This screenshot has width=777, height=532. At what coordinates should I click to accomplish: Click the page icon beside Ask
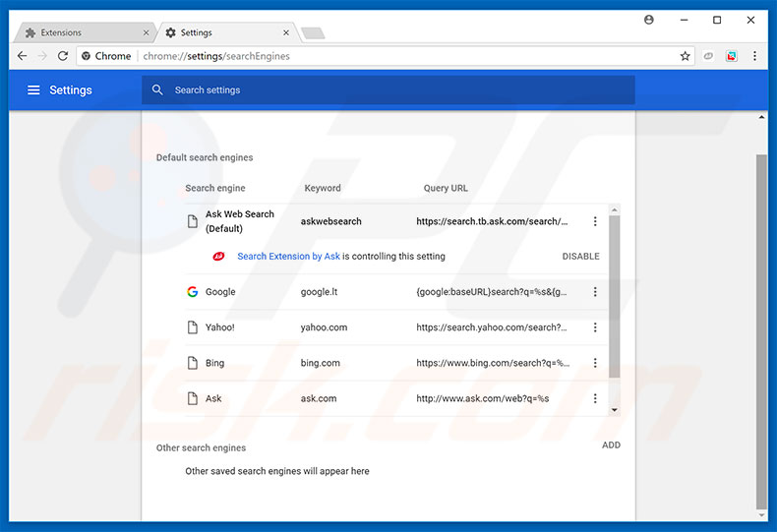pyautogui.click(x=192, y=398)
